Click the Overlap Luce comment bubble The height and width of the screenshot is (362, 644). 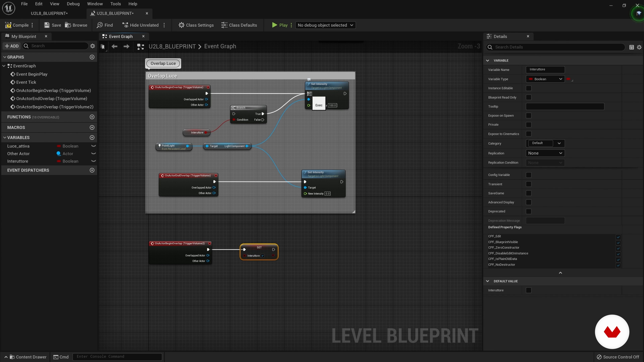[163, 64]
